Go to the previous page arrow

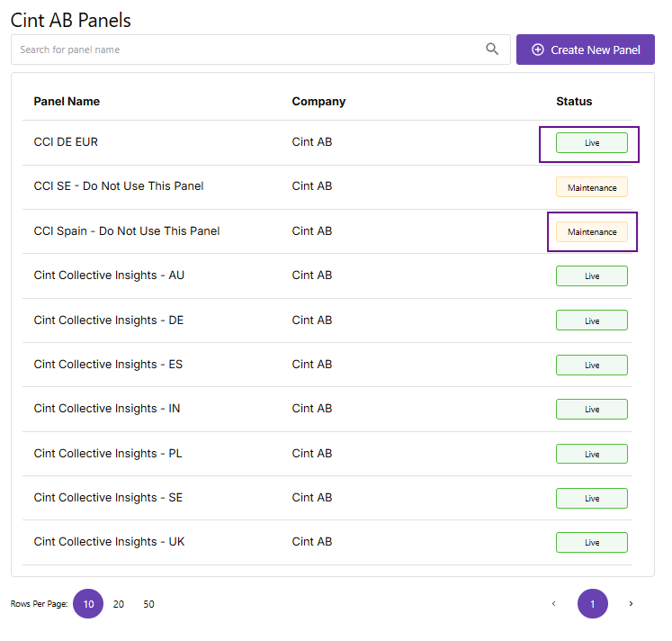point(554,604)
